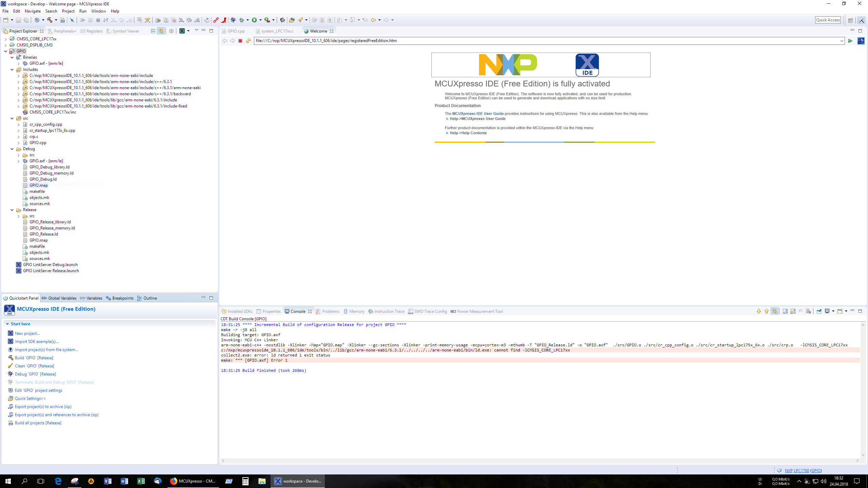The width and height of the screenshot is (868, 488).
Task: Open the Window menu
Action: (98, 11)
